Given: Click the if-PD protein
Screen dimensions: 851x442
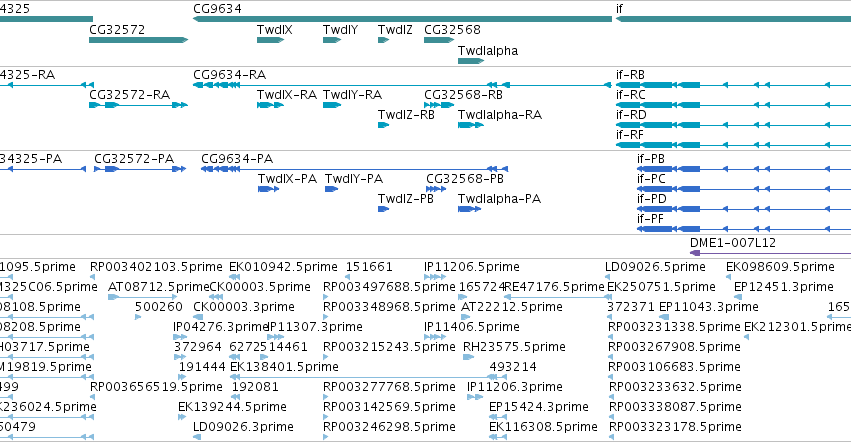Looking at the screenshot, I should [652, 199].
